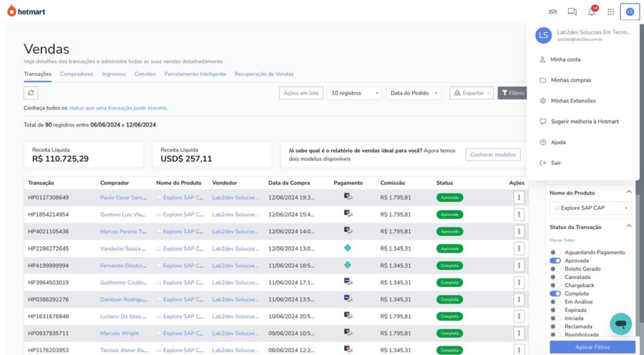Click Pix payment icon for HP2286272645
This screenshot has height=355, width=644.
pos(347,248)
